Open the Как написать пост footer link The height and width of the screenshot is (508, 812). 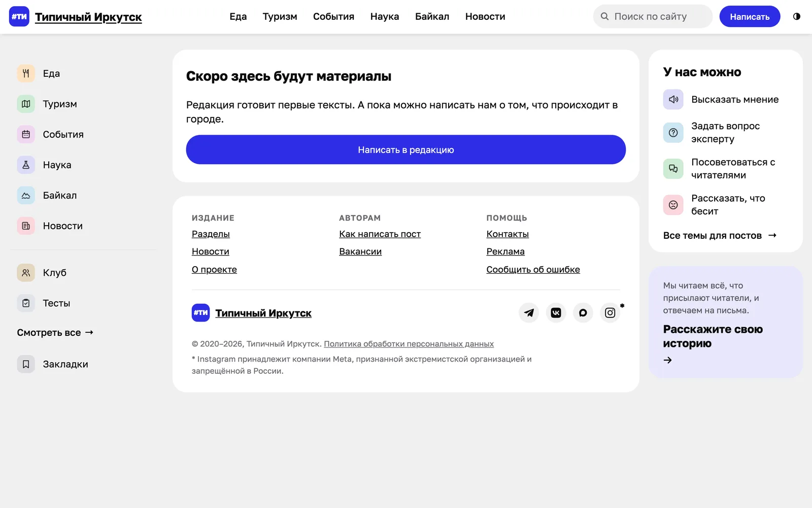[x=380, y=234]
